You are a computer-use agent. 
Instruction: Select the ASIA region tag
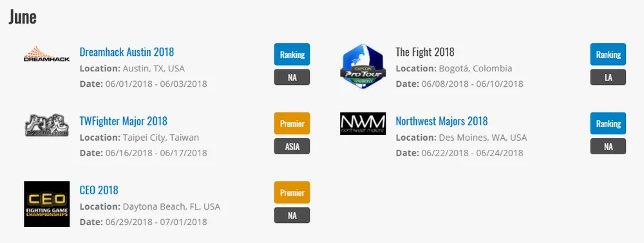pyautogui.click(x=292, y=147)
